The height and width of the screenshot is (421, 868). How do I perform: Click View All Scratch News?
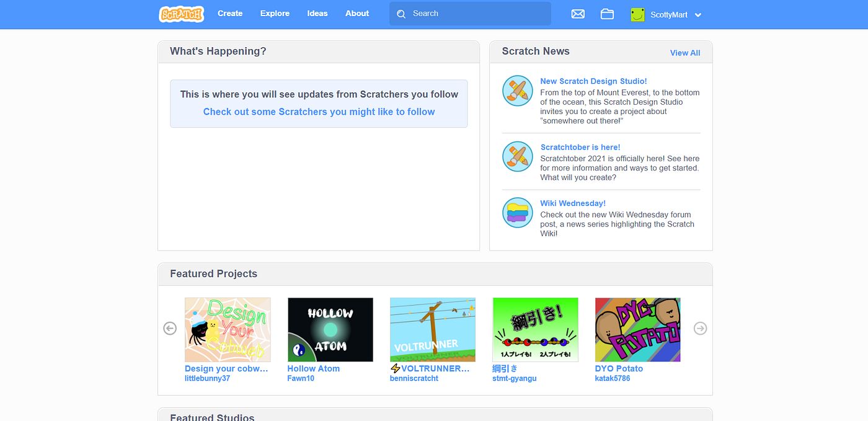(685, 53)
